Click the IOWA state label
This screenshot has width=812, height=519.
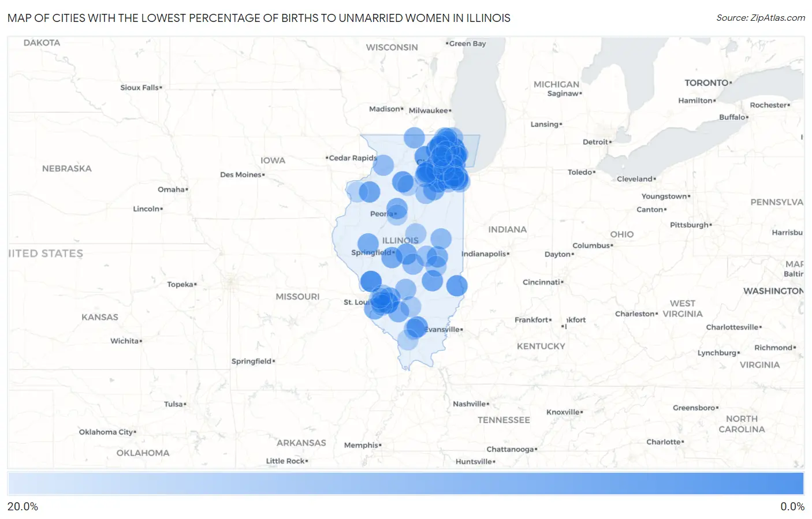273,160
